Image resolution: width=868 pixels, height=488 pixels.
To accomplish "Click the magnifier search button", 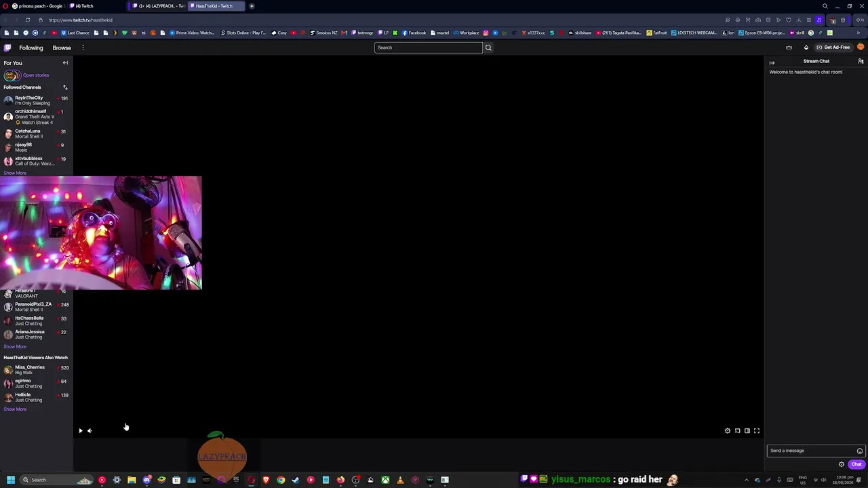I will (488, 47).
